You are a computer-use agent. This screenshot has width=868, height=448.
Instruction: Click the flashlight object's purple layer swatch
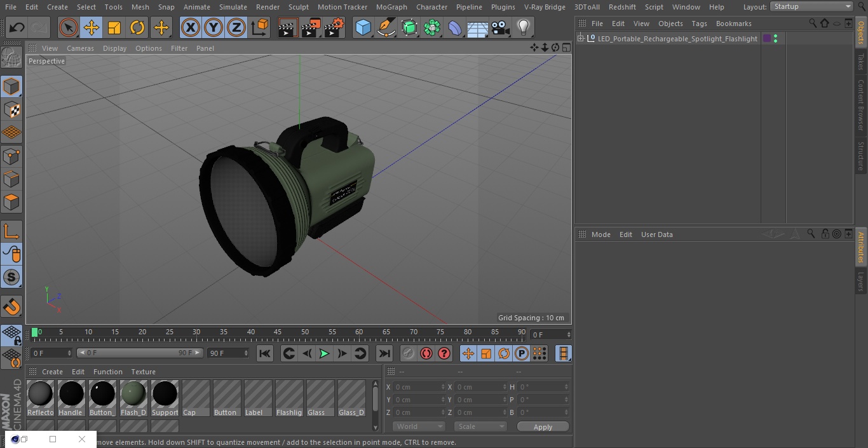coord(767,39)
